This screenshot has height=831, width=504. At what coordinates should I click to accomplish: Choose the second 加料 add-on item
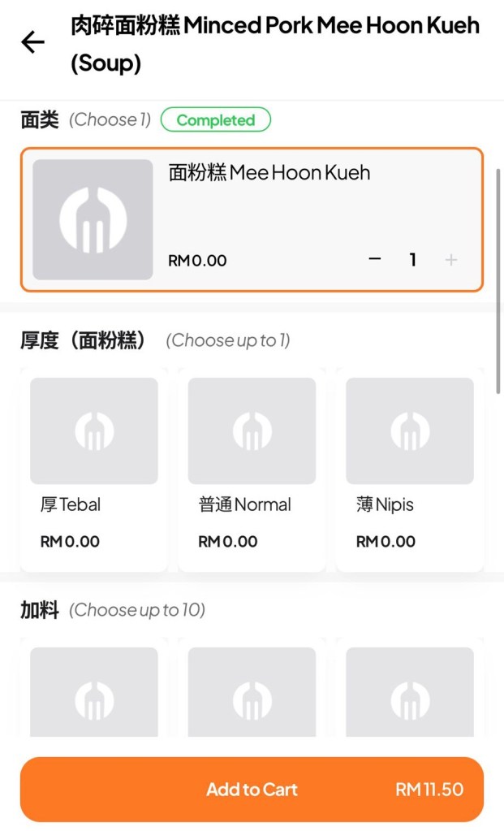coord(252,695)
